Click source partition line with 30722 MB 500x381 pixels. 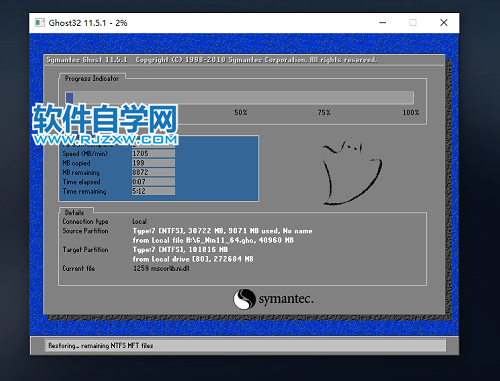pos(222,231)
